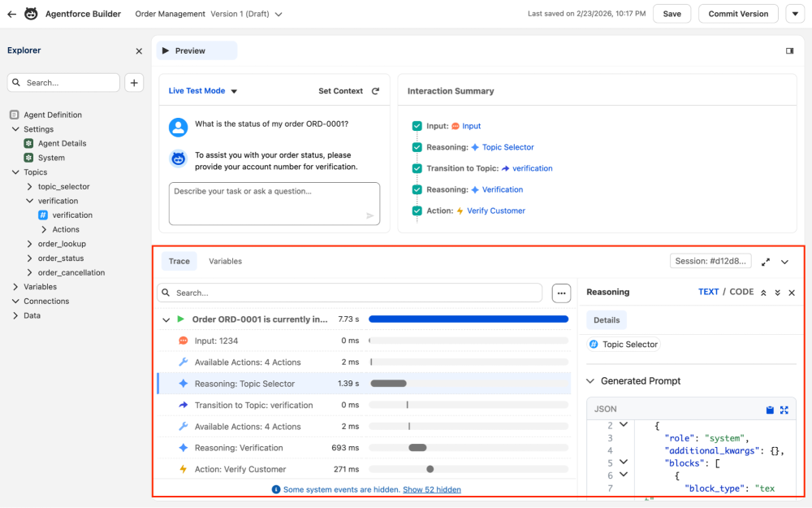812x508 pixels.
Task: Open the trace search options ellipsis menu
Action: [561, 293]
